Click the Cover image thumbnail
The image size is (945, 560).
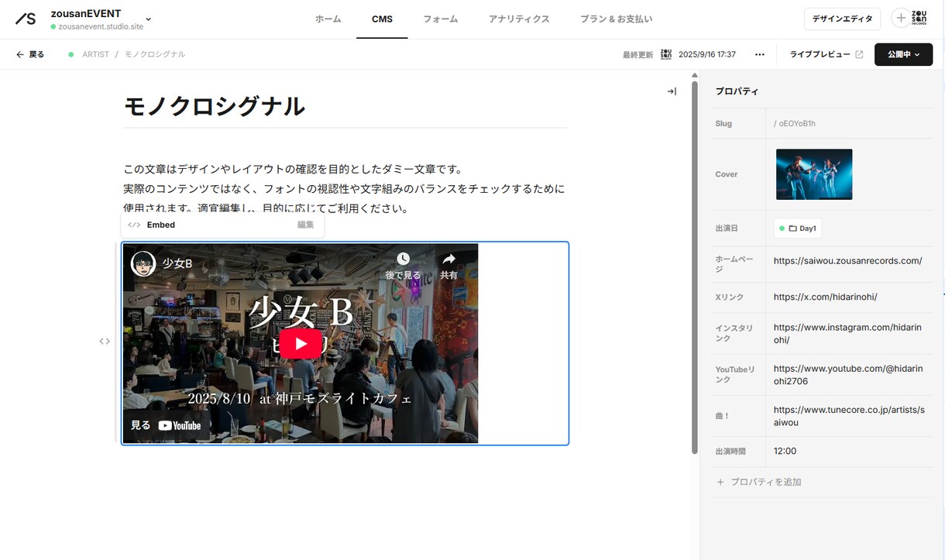click(814, 174)
